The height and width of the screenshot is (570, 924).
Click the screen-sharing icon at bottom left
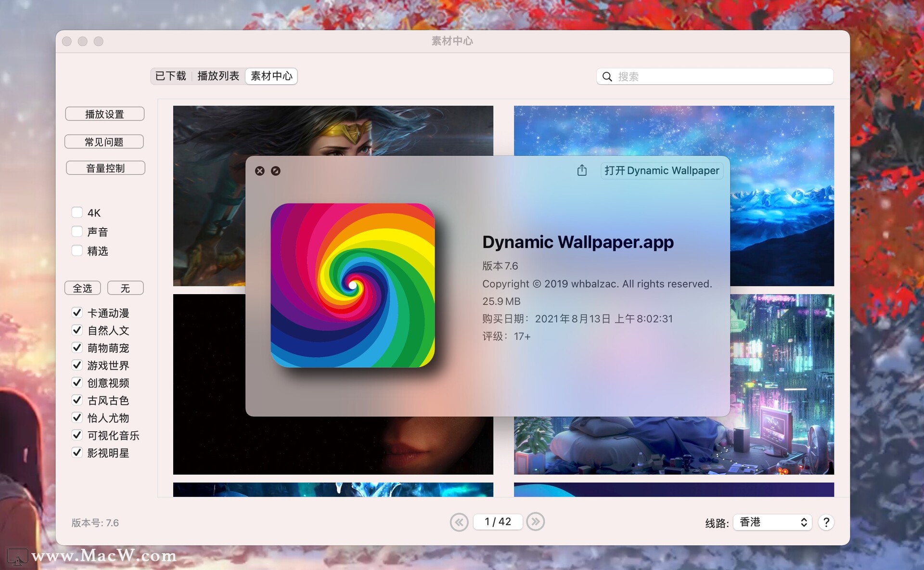tap(16, 557)
